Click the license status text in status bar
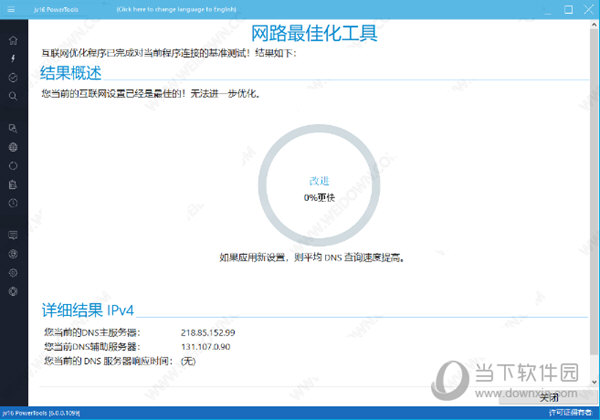Viewport: 600px width, 420px height. coord(570,413)
